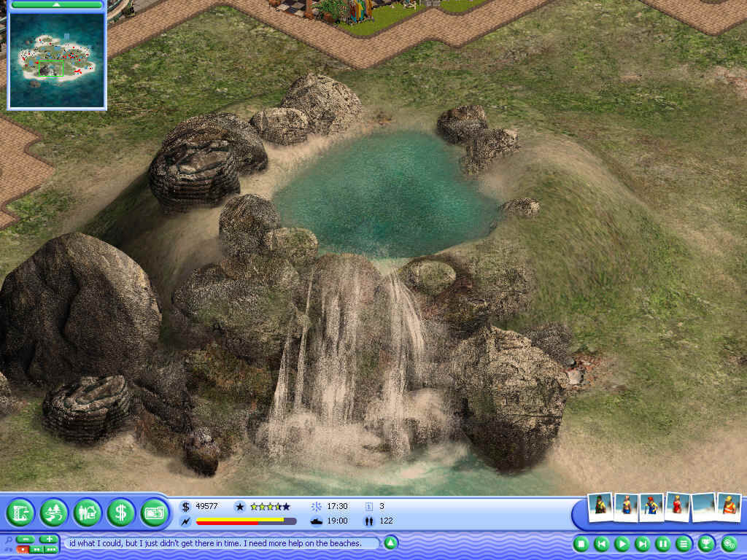This screenshot has width=747, height=560.
Task: Click the magnifier zoom label icon
Action: coord(9,540)
